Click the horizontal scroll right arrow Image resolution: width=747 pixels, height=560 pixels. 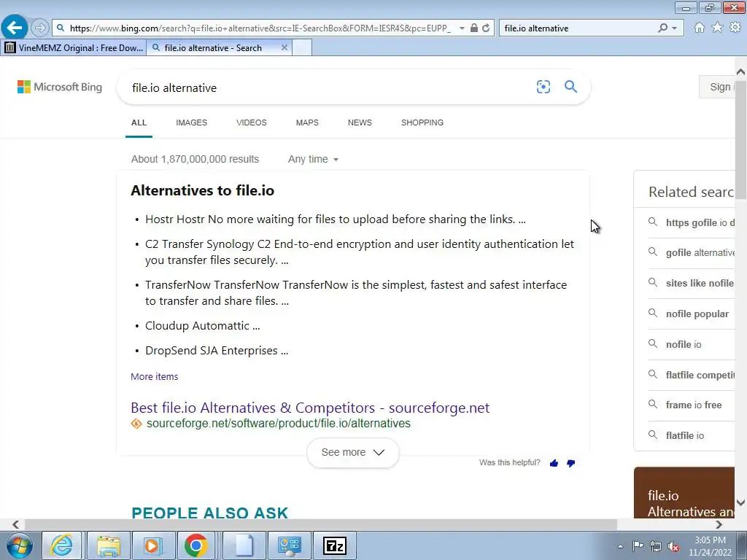coord(719,524)
